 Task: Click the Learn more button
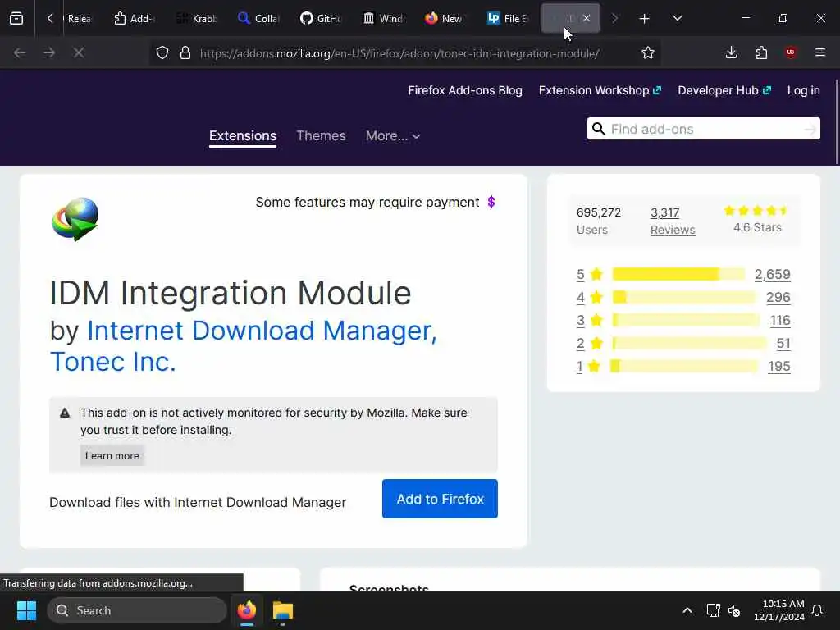point(112,456)
